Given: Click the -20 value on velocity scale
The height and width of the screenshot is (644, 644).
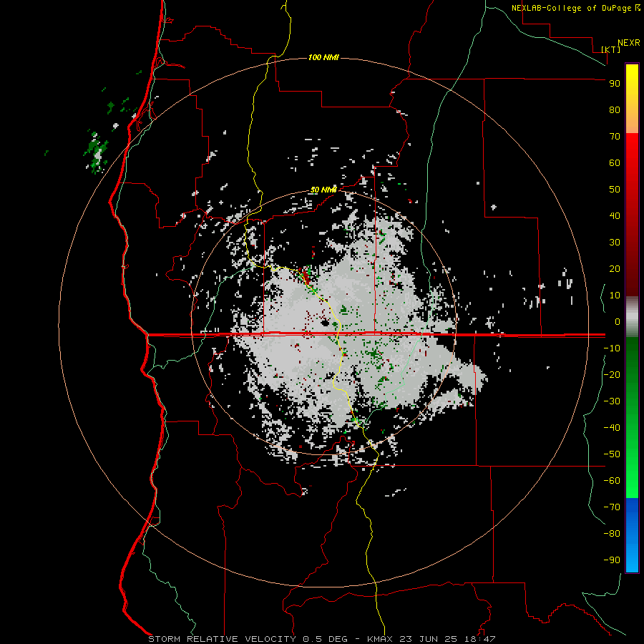Looking at the screenshot, I should click(x=612, y=374).
